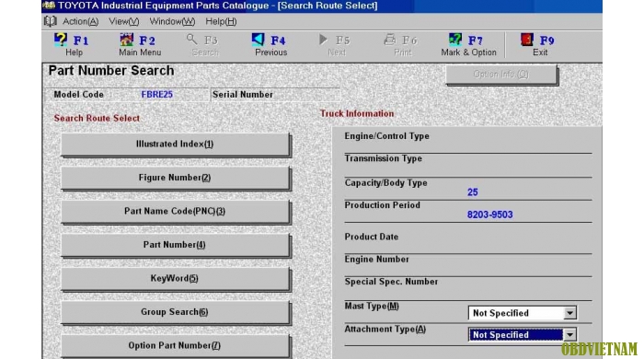Choose Illustrated Index(1) search route
The image size is (644, 359).
tap(176, 145)
